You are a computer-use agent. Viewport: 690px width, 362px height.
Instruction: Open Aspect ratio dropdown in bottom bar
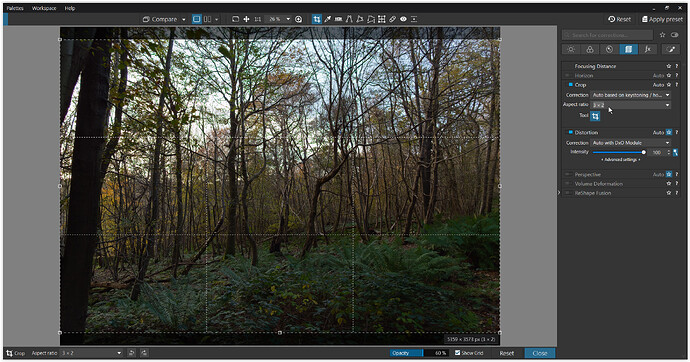(91, 353)
